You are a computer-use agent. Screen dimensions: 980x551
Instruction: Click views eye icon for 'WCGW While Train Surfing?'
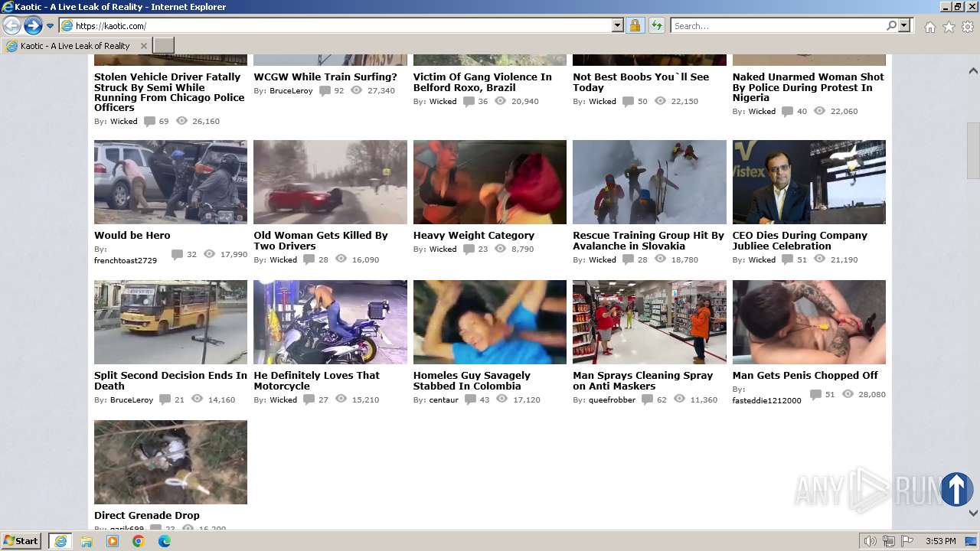(356, 90)
